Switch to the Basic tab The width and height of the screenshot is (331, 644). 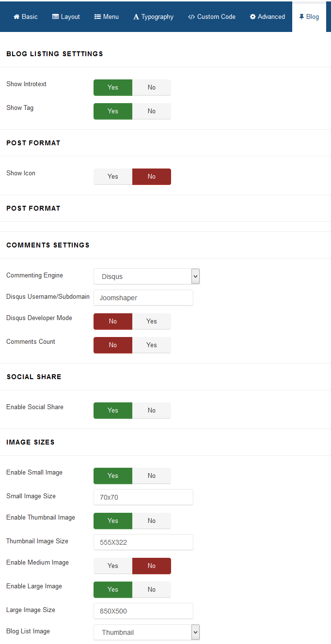click(25, 16)
